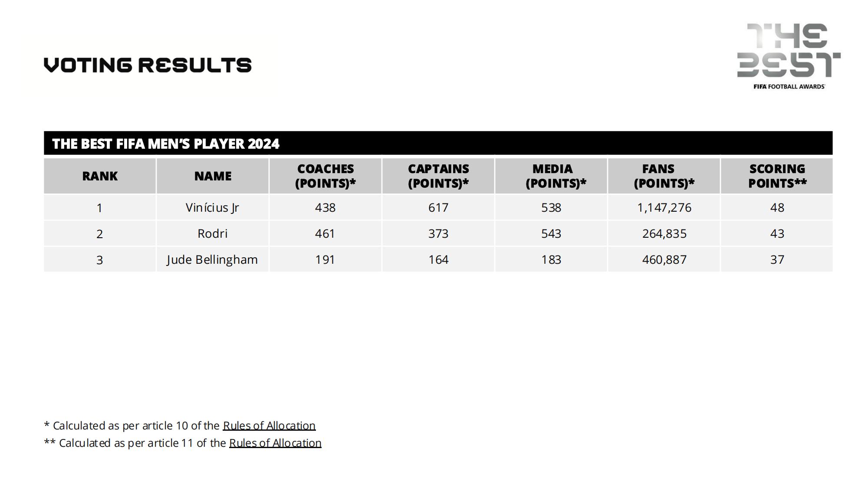Select the FANS (POINTS) column header
Screen dimensions: 868x488
tap(664, 176)
